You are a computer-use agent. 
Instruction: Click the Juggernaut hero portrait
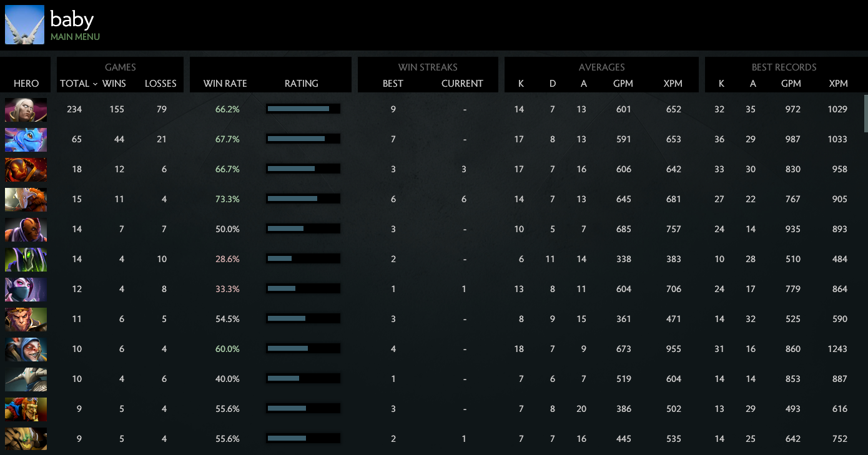26,200
